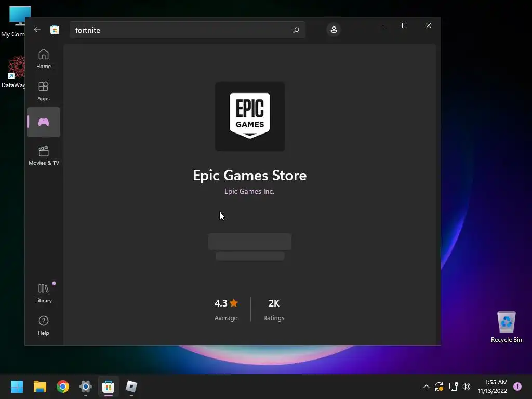Open the volume speaker tray icon

point(466,387)
